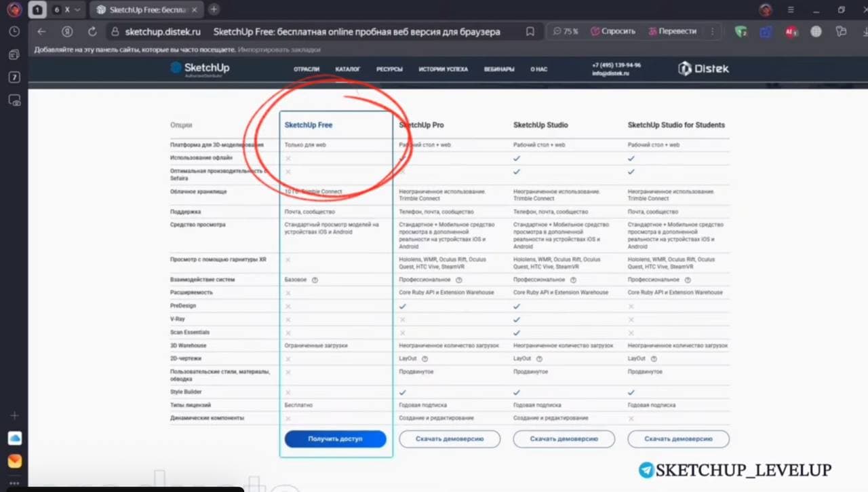Click the SketchUp Studio for Students heading
868x492 pixels.
pos(676,125)
